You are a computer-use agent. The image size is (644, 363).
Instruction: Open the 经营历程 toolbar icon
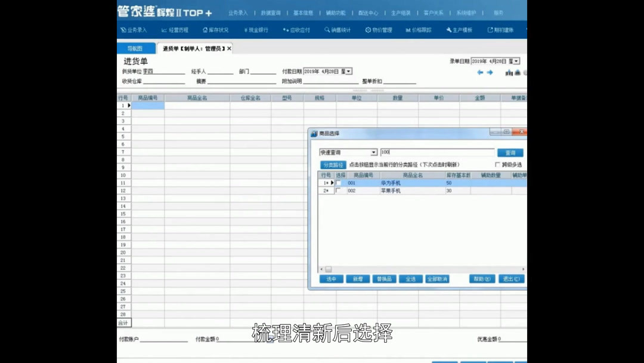pyautogui.click(x=175, y=29)
